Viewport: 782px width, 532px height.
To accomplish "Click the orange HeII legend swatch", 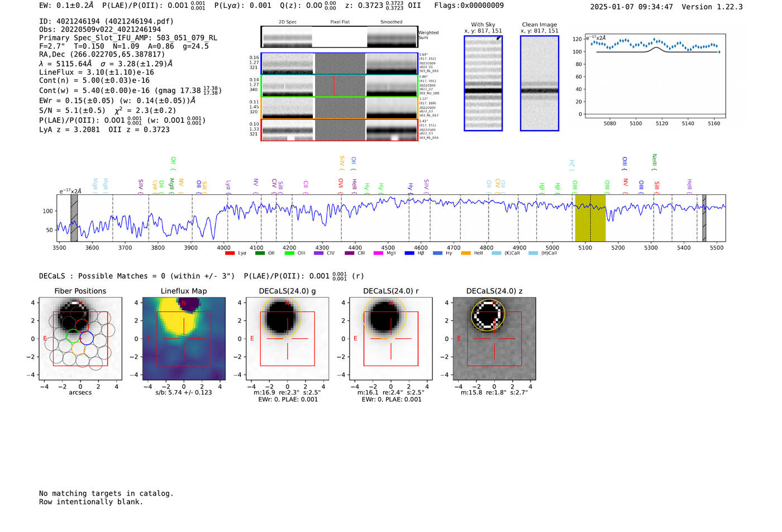I will (466, 253).
